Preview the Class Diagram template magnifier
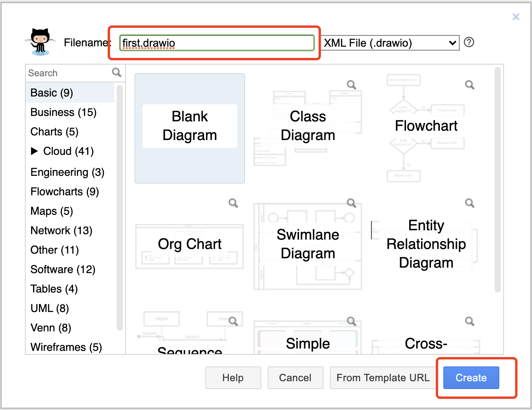Image resolution: width=532 pixels, height=410 pixels. click(352, 85)
